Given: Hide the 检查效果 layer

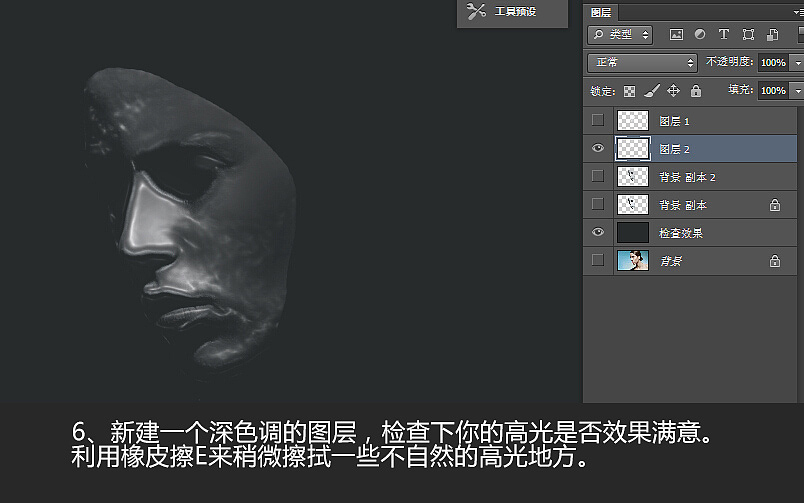Looking at the screenshot, I should point(597,232).
